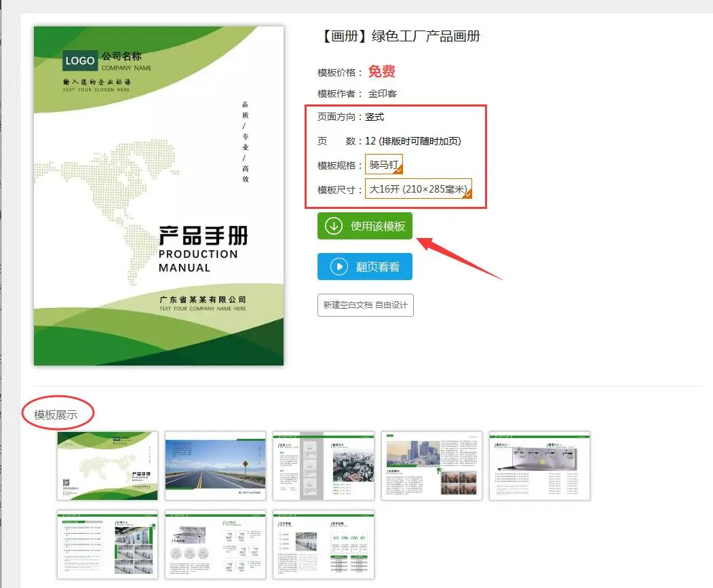View the last thumbnail in the bottom row
This screenshot has height=588, width=713.
coord(323,545)
